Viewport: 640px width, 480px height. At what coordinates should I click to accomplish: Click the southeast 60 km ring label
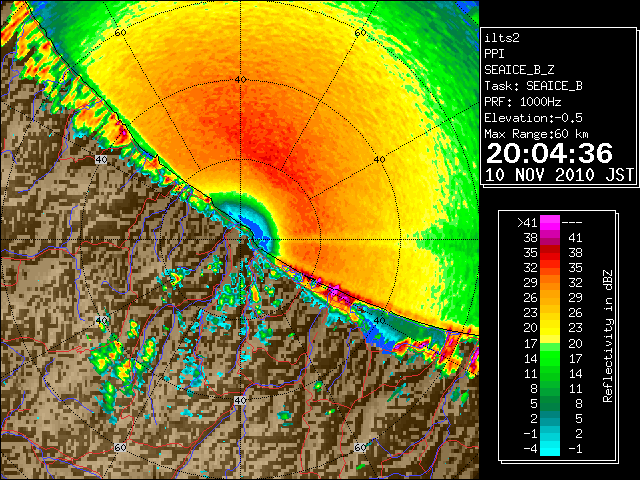[360, 447]
